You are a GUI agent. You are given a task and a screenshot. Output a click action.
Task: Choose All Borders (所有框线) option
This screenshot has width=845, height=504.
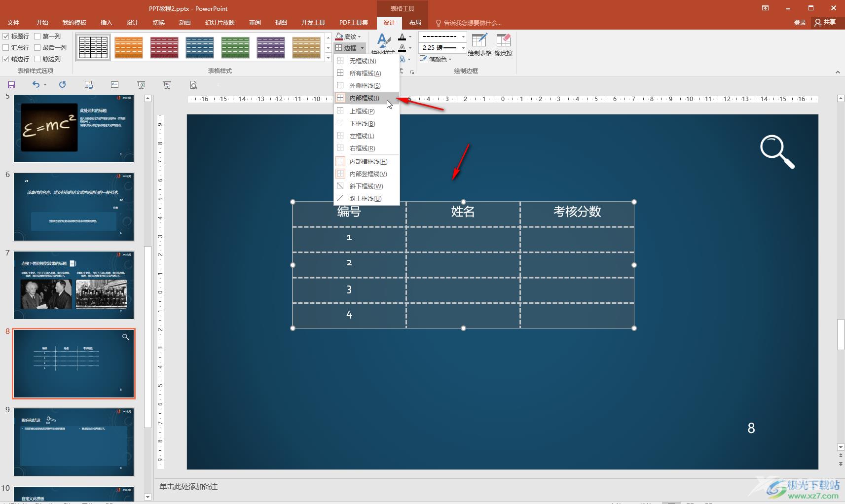click(367, 73)
